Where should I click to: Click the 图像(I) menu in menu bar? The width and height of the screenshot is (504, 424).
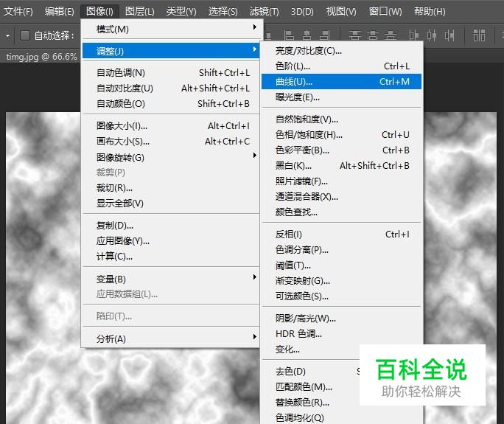coord(99,12)
